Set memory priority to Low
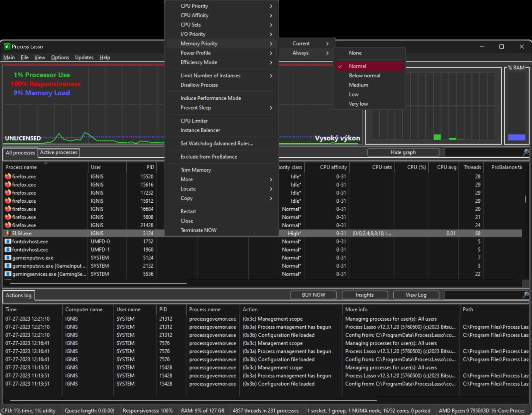532x415 pixels. [369, 94]
